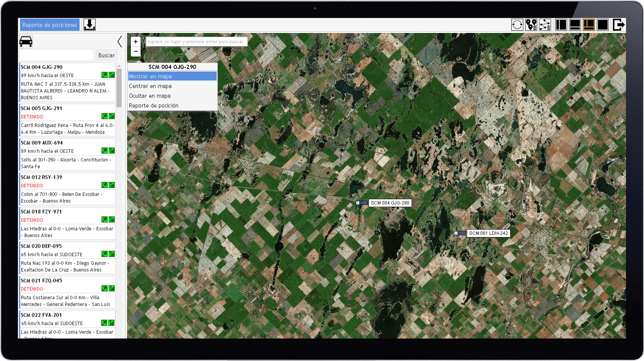The image size is (644, 361).
Task: Click Ruta Nac 193 Diego Gaynor address
Action: [x=65, y=266]
